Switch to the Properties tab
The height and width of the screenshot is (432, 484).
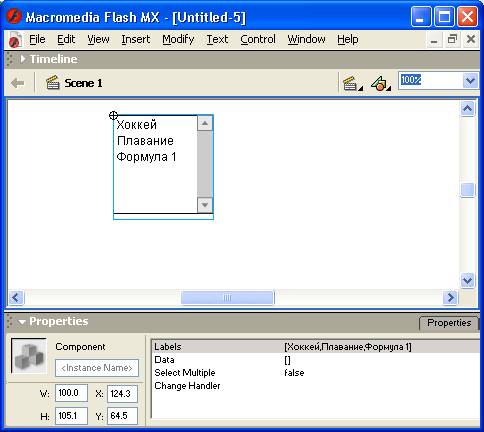449,323
